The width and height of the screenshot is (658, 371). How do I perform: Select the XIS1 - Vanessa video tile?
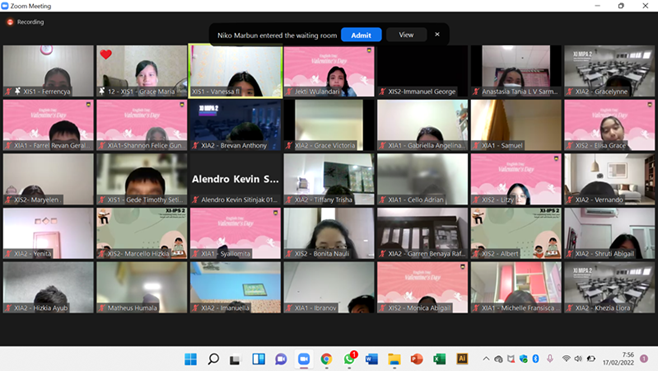tap(235, 71)
